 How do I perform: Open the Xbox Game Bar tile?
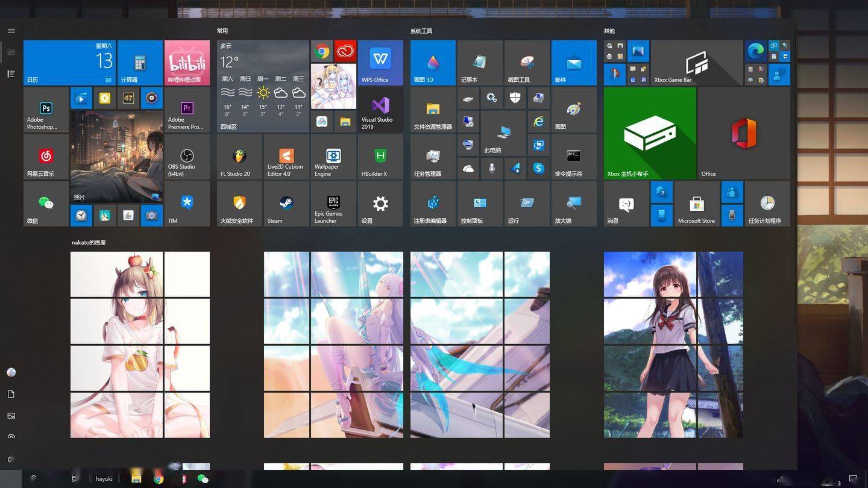click(696, 63)
